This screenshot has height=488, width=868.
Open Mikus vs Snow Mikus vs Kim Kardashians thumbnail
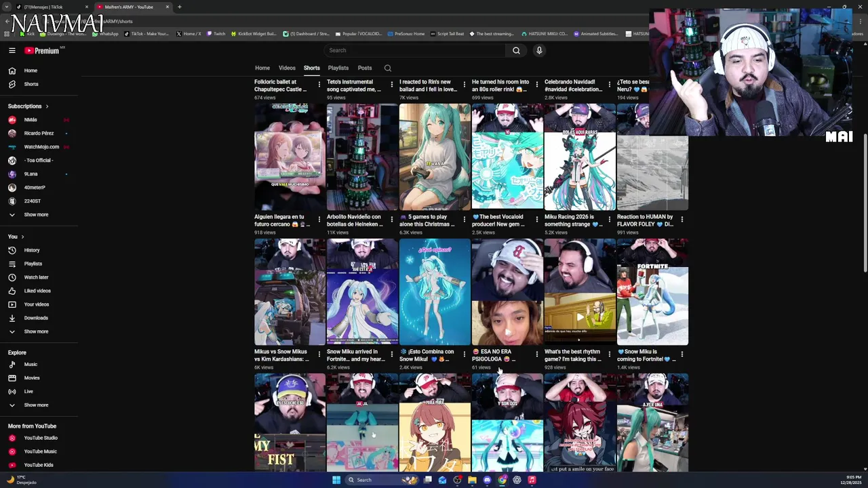coord(290,292)
